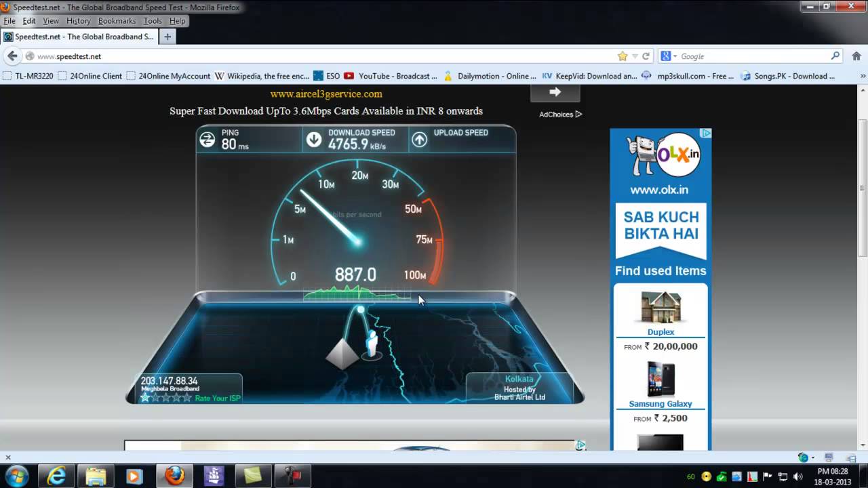
Task: Open the Help menu
Action: pos(178,21)
